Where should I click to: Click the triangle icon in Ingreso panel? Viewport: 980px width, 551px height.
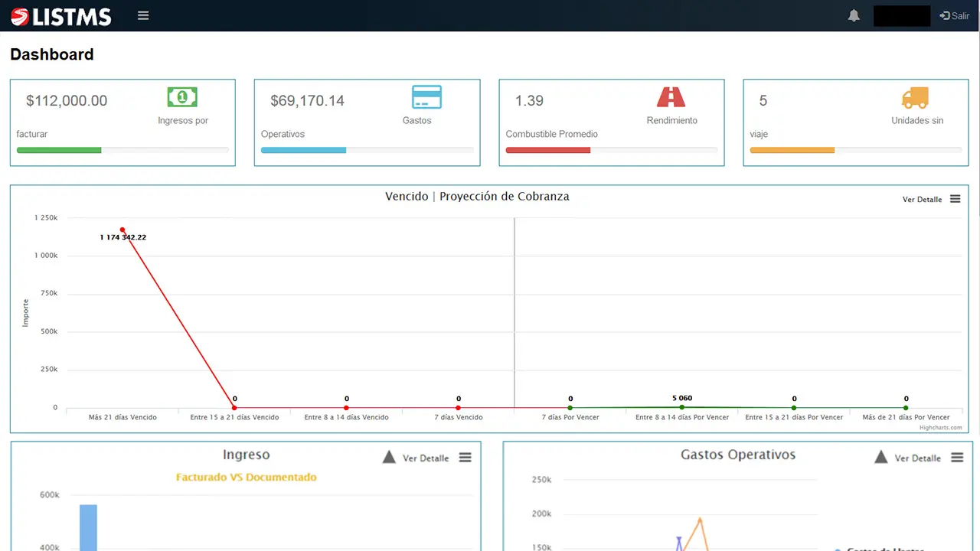389,458
